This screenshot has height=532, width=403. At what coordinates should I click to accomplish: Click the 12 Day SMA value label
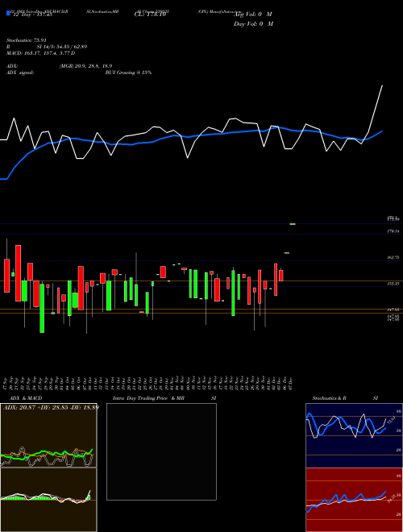point(31,15)
